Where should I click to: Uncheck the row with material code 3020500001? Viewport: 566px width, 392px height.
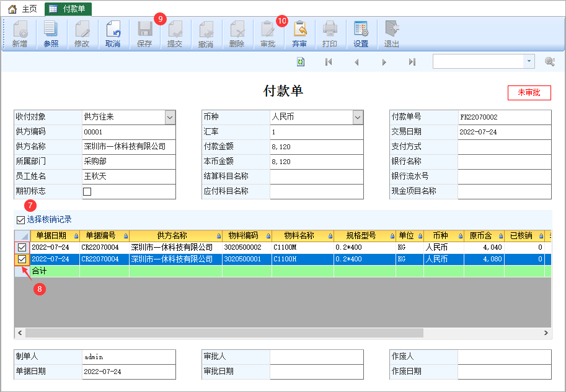[22, 259]
